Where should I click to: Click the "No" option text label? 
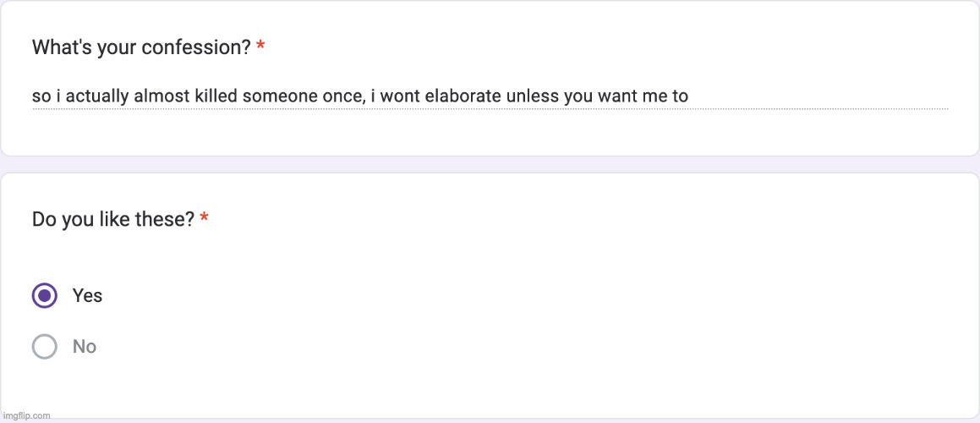tap(85, 346)
